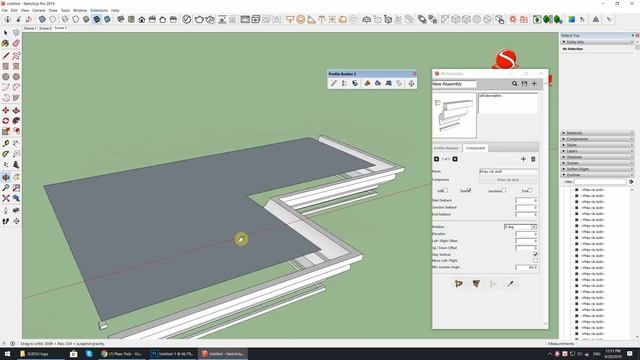Image resolution: width=640 pixels, height=360 pixels.
Task: Open the last Profile Builder toolbar settings icon
Action: (411, 83)
